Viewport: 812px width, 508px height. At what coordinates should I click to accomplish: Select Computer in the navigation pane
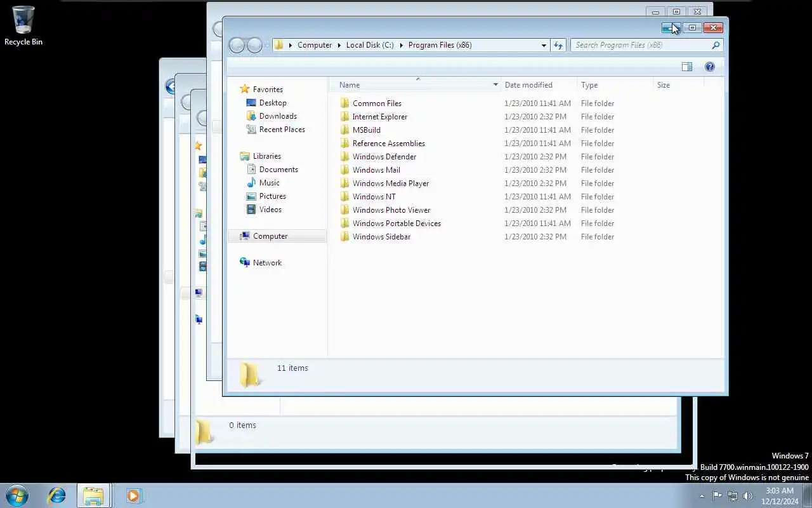[x=277, y=236]
